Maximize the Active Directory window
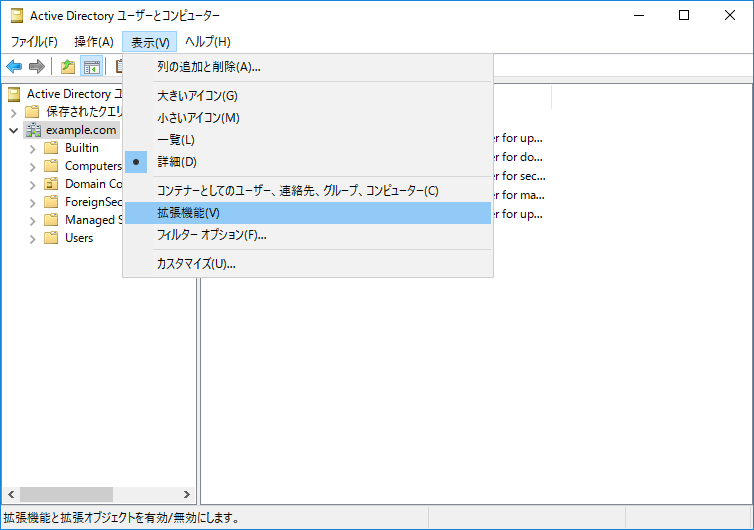Screen dimensions: 754x530 (x=684, y=15)
